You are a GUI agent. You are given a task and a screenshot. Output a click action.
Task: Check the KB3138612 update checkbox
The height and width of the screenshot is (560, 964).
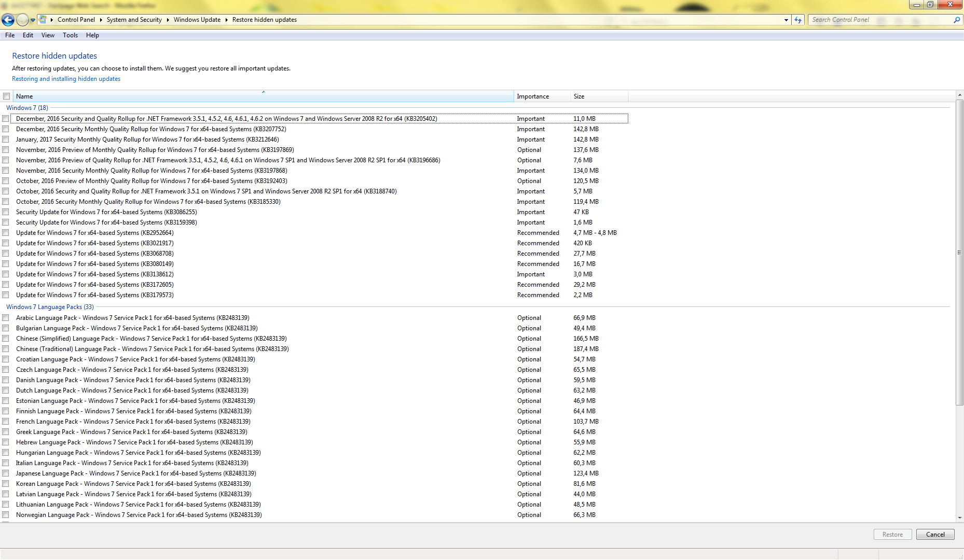coord(6,274)
